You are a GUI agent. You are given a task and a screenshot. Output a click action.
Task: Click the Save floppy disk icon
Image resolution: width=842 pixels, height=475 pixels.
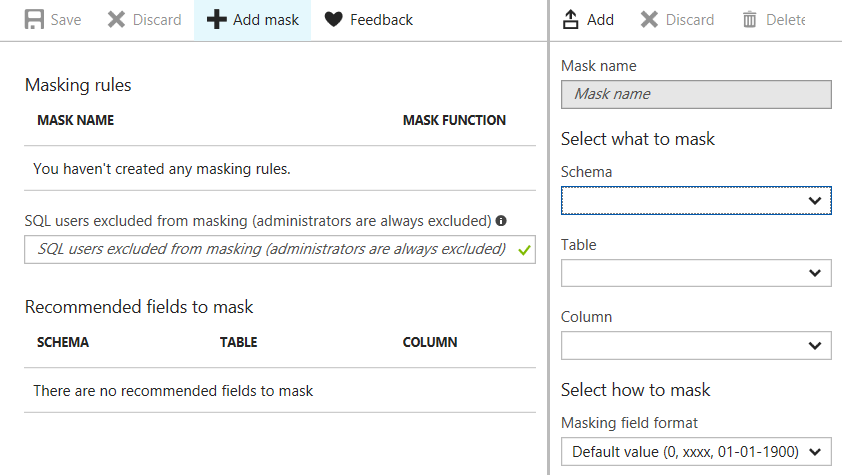click(34, 20)
